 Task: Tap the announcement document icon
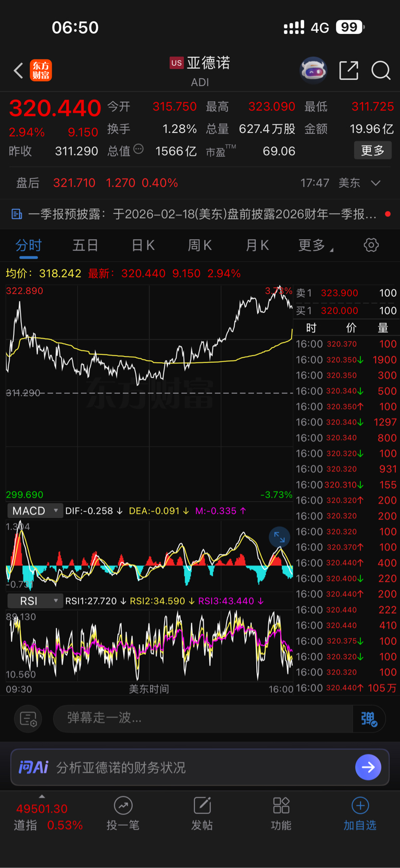click(x=17, y=214)
